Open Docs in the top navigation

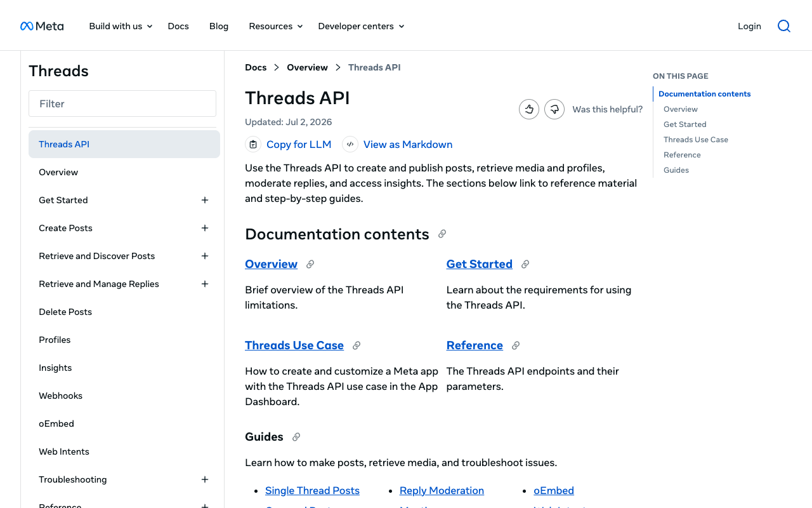(178, 26)
